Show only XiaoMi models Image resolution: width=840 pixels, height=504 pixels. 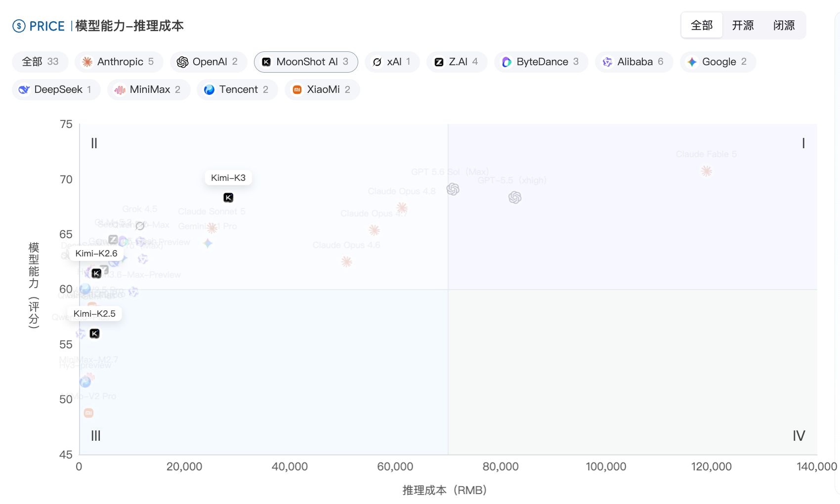[322, 89]
